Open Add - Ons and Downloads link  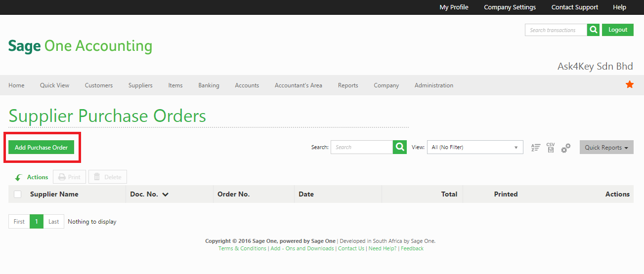point(302,248)
